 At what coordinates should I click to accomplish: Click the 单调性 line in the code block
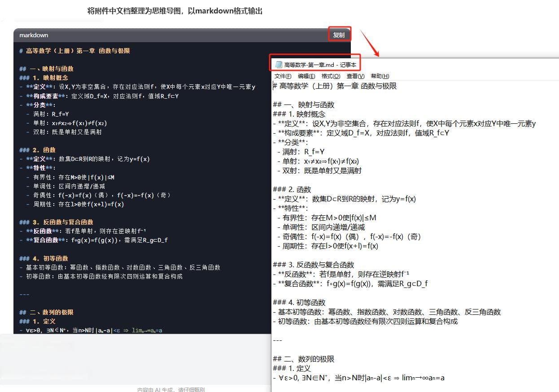66,186
